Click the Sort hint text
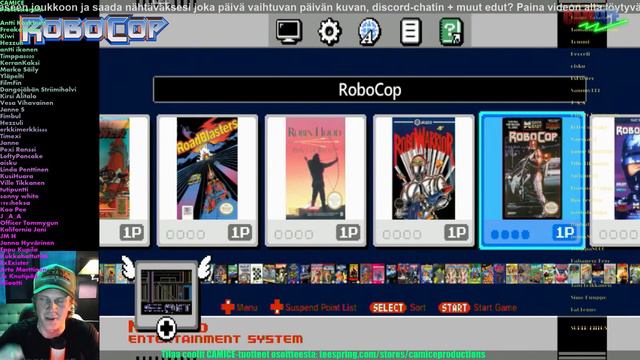This screenshot has height=360, width=640. coord(418,308)
